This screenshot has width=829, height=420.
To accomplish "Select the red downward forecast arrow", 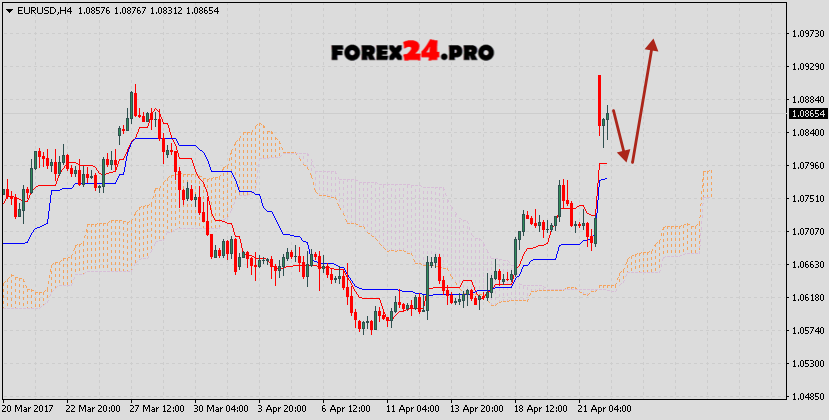I will 620,135.
